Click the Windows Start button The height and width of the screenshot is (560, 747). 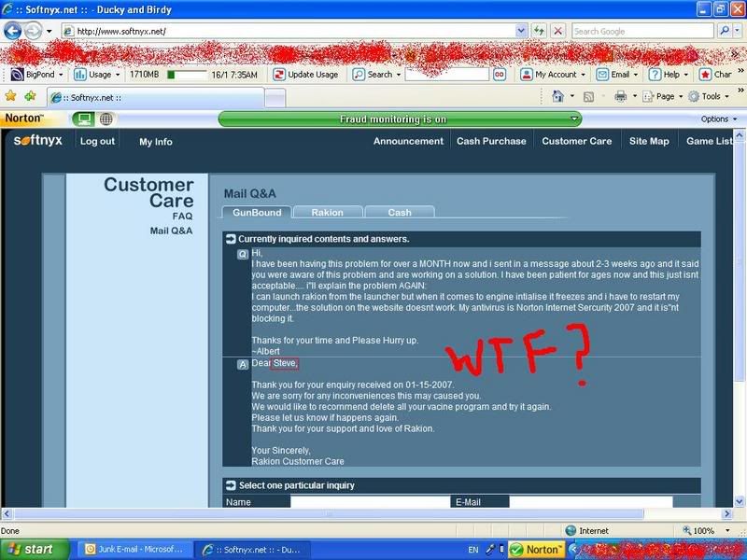pos(28,549)
